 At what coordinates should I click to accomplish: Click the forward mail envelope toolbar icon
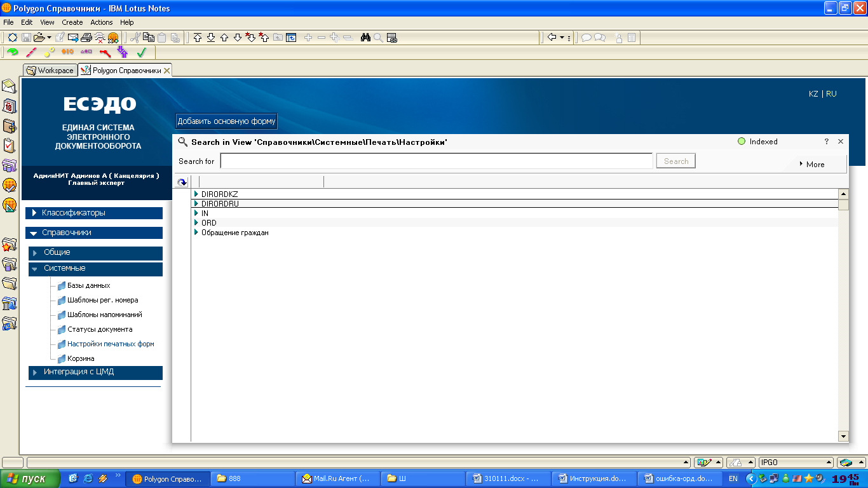click(x=73, y=37)
